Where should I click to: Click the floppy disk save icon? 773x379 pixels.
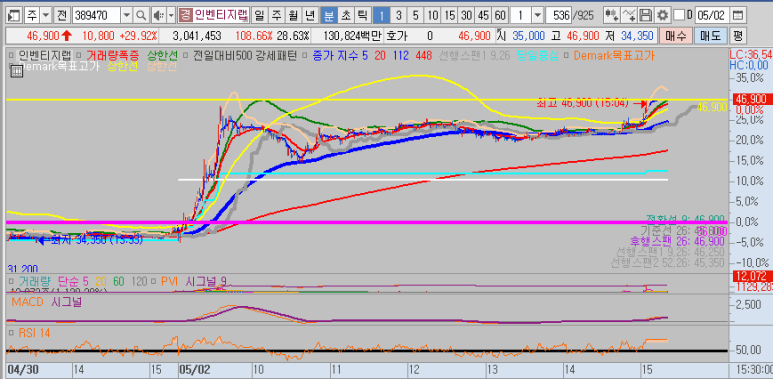645,15
